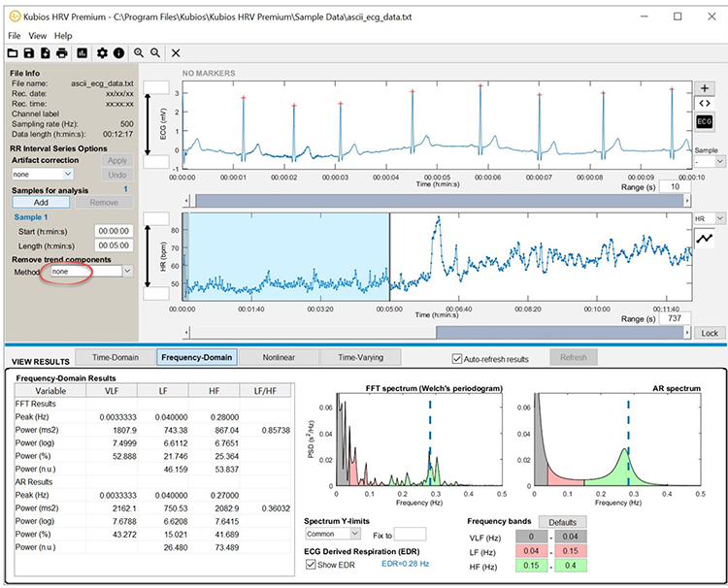728x588 pixels.
Task: Click the ECG Range (s) input field
Action: (x=674, y=186)
